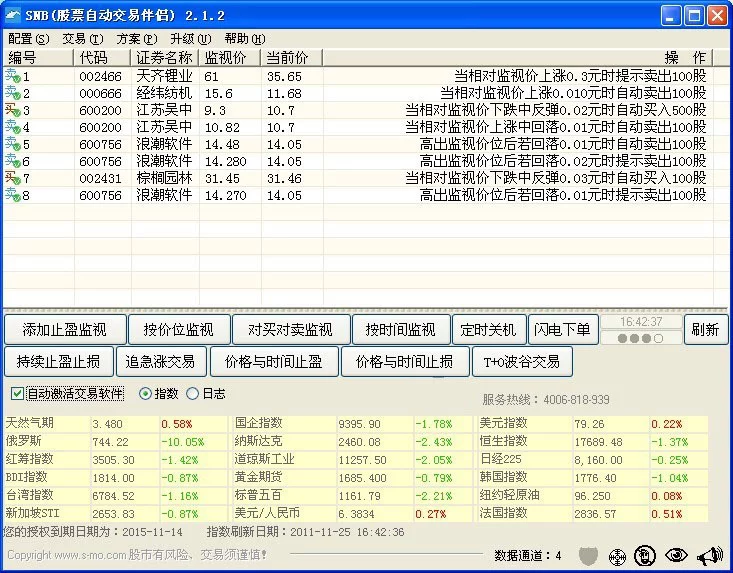Viewport: 733px width, 573px height.
Task: Click the 监视价 column header
Action: click(230, 58)
